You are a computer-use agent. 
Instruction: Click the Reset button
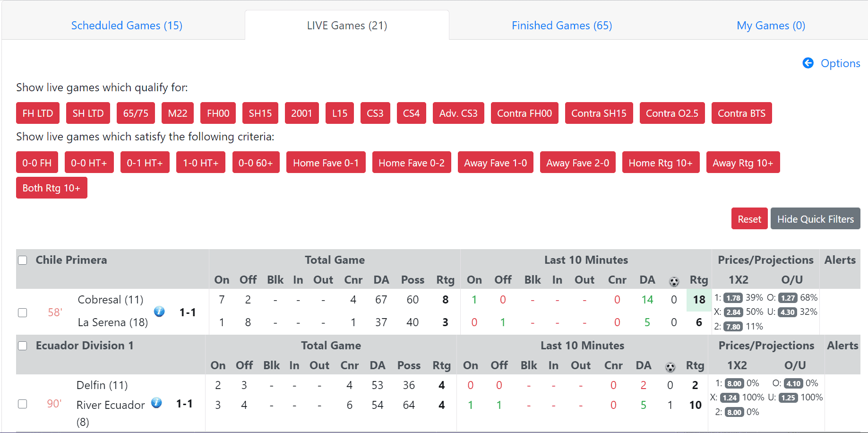click(749, 218)
